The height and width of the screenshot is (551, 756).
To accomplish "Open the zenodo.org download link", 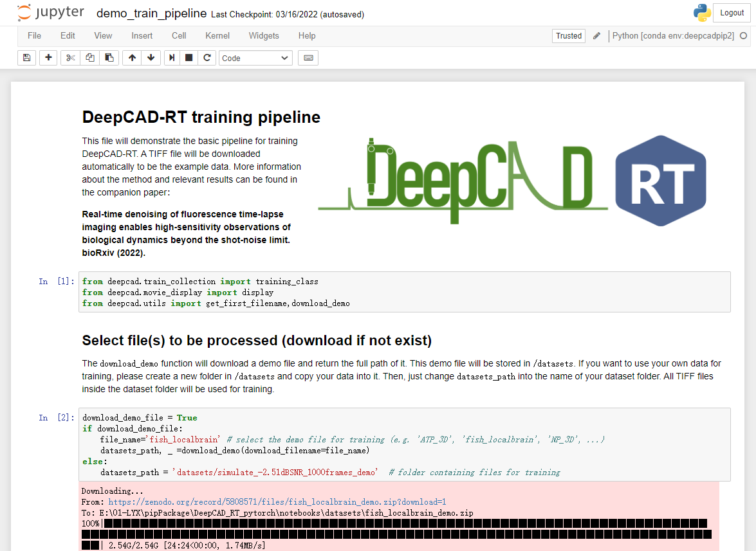I will click(277, 501).
